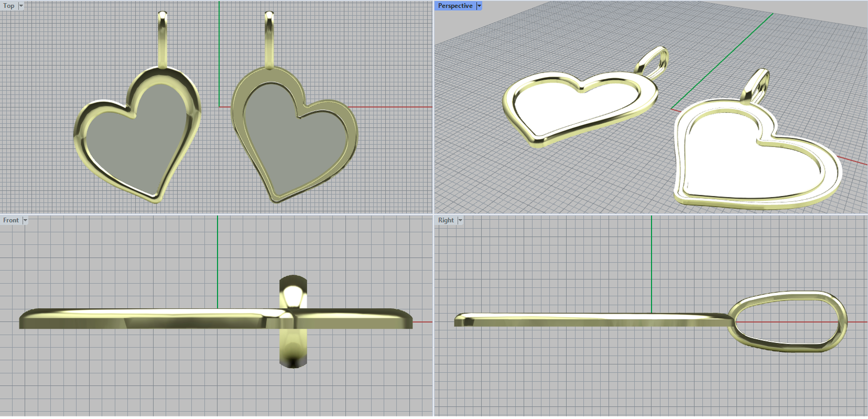Click the Top viewport title label
This screenshot has height=419, width=868.
pos(9,6)
